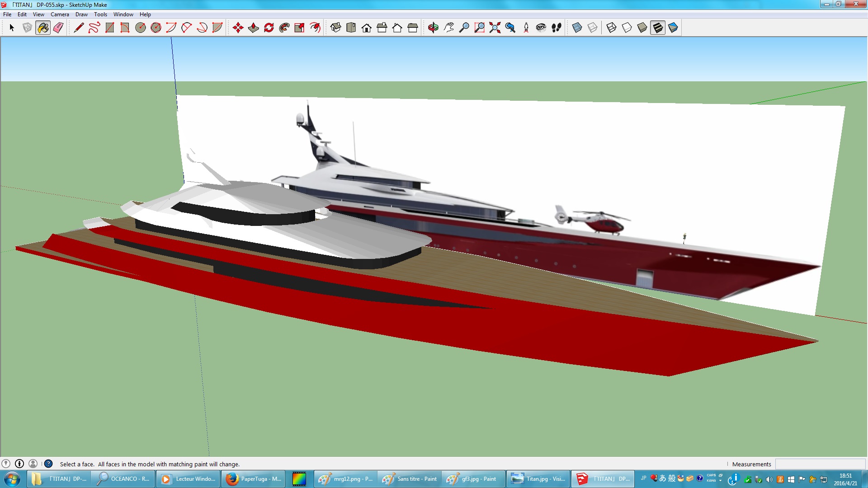Choose the Rotate tool
The height and width of the screenshot is (488, 868).
(269, 28)
